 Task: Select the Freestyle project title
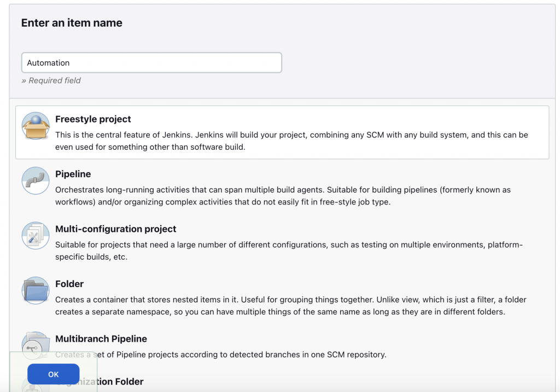tap(93, 119)
